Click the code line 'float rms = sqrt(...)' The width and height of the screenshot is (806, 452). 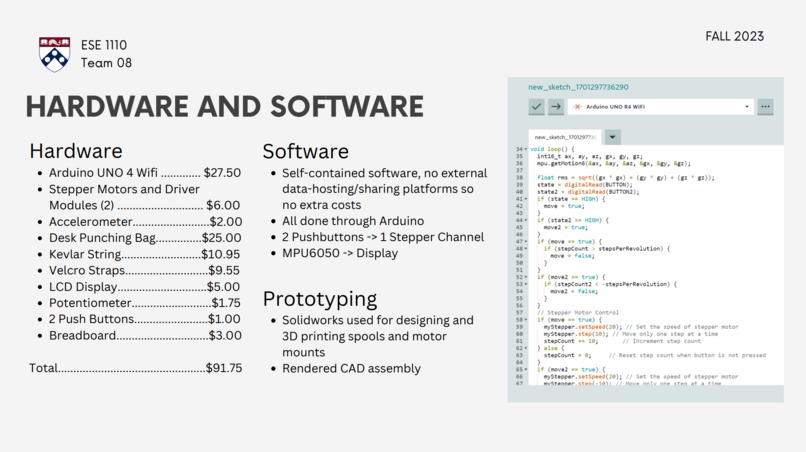626,177
